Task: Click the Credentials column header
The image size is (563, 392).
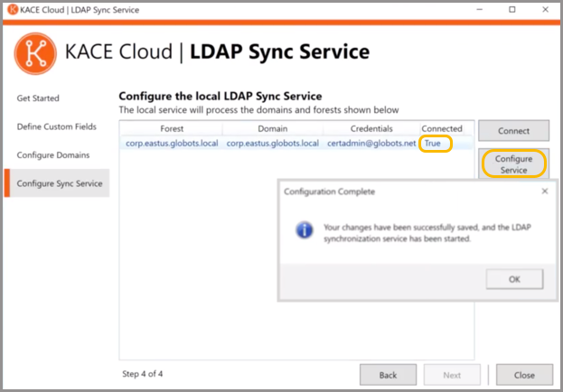Action: point(371,128)
